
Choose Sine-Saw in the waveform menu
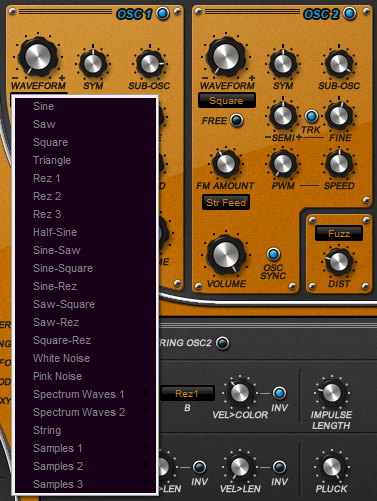click(86, 250)
